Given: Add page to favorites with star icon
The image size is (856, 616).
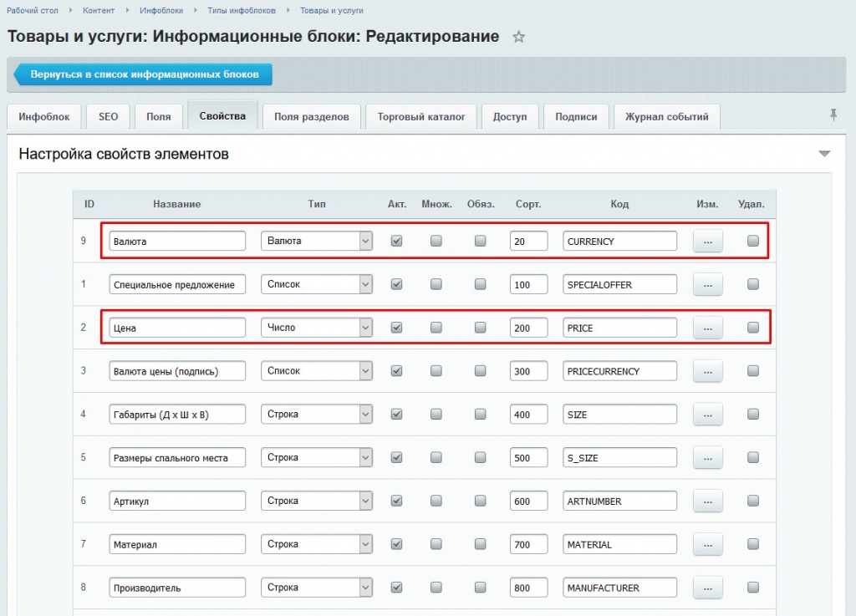Looking at the screenshot, I should tap(518, 37).
